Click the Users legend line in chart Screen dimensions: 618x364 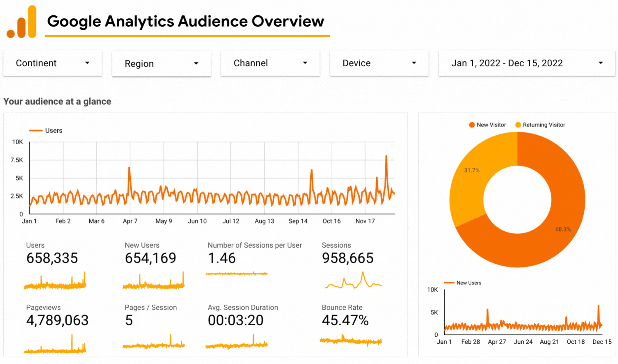[36, 130]
